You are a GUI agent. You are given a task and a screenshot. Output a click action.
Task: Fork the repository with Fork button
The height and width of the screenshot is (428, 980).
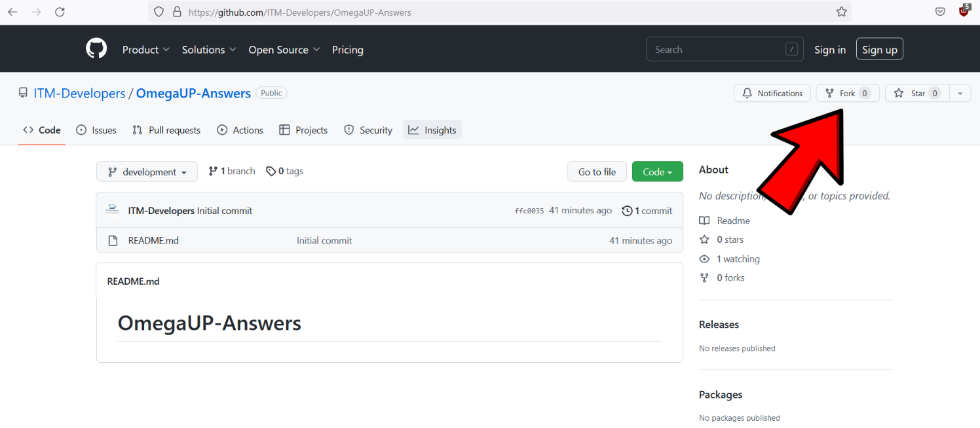tap(848, 94)
